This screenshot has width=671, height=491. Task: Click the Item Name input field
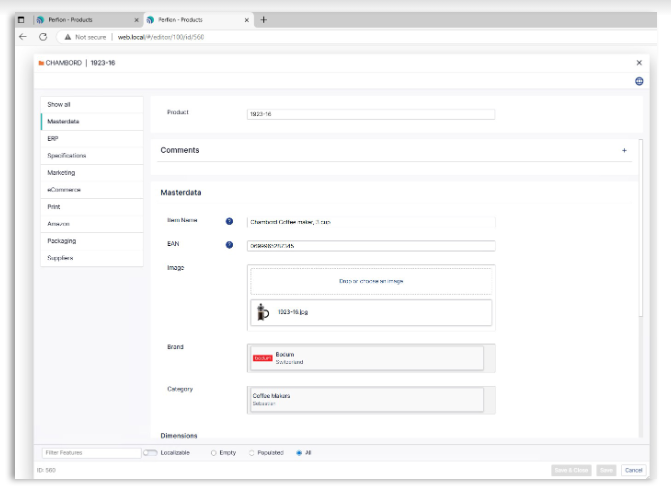click(371, 222)
